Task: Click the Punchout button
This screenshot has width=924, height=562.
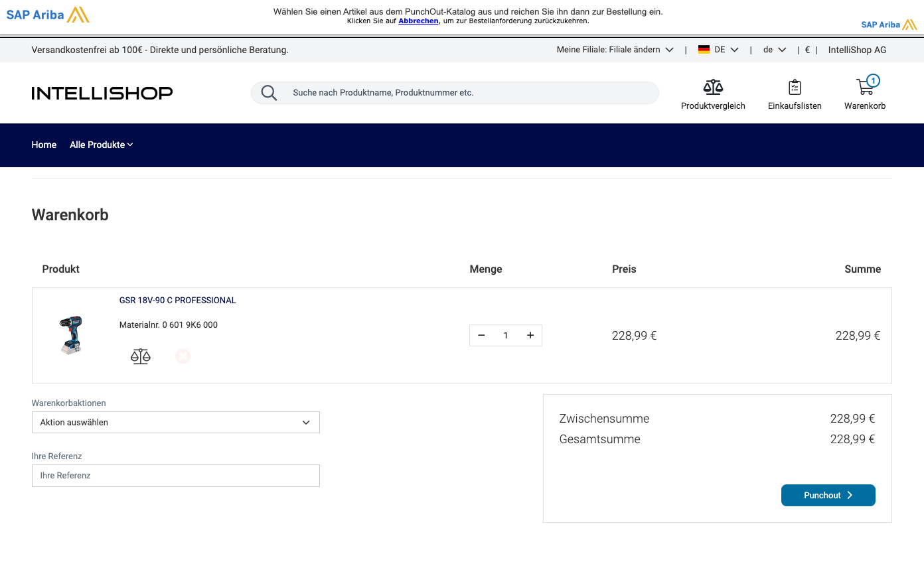Action: coord(828,495)
